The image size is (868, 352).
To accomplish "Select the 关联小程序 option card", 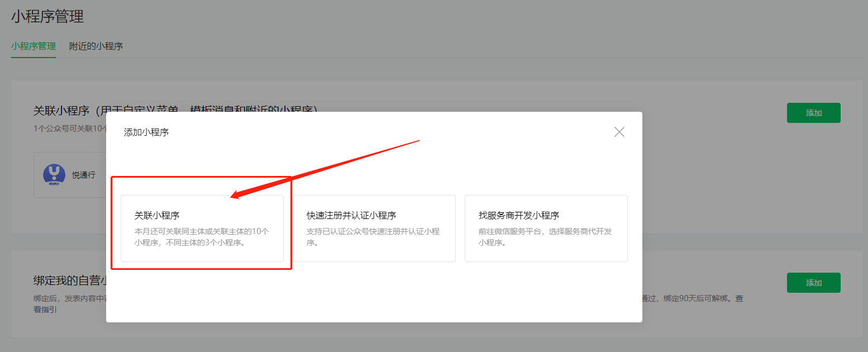I will click(202, 228).
